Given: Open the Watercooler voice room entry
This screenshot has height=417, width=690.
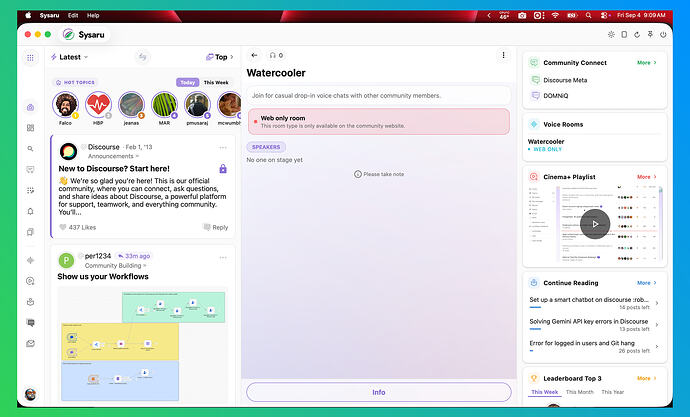Looking at the screenshot, I should (546, 145).
